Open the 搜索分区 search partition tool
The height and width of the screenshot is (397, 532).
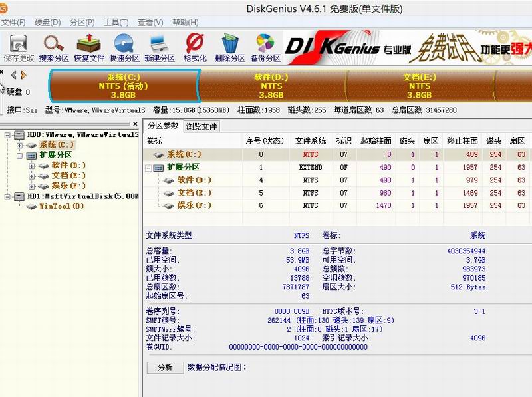pos(54,48)
